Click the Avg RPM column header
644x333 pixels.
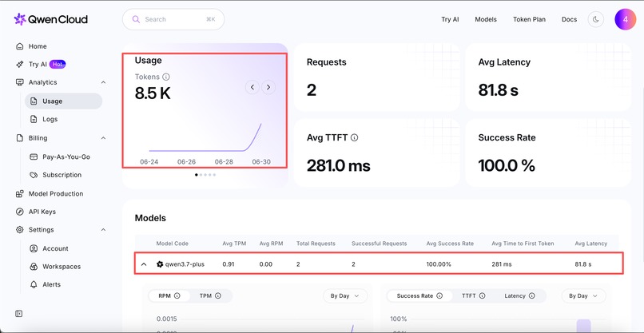[x=271, y=244]
